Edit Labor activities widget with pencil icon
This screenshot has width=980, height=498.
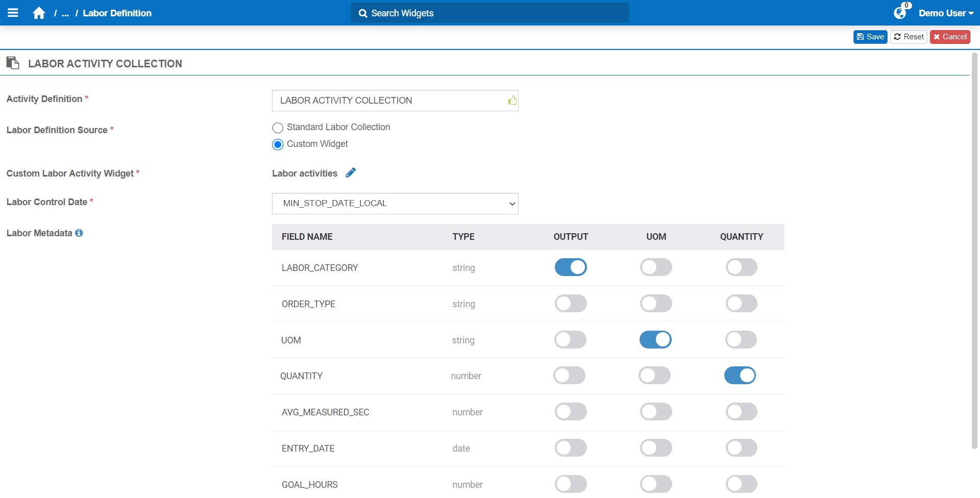pos(351,173)
